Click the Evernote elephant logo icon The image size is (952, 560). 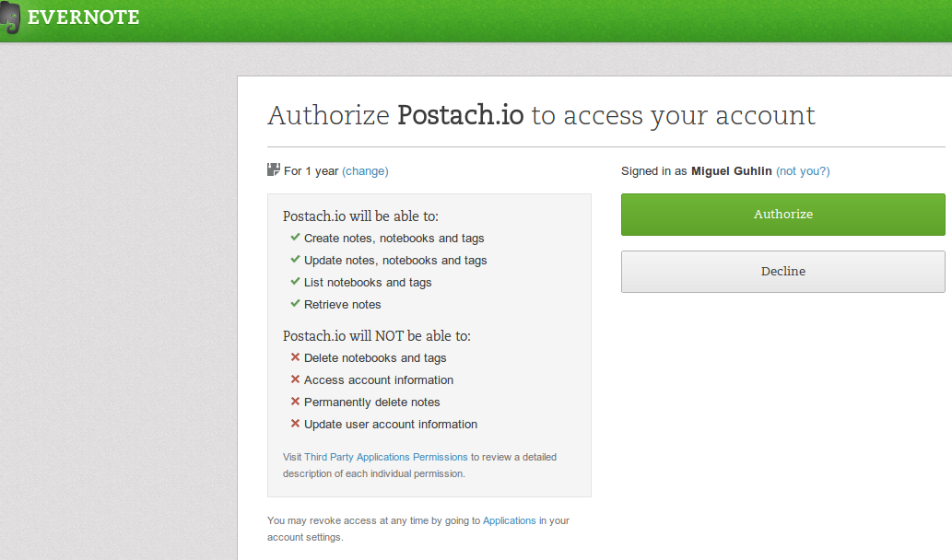[11, 18]
